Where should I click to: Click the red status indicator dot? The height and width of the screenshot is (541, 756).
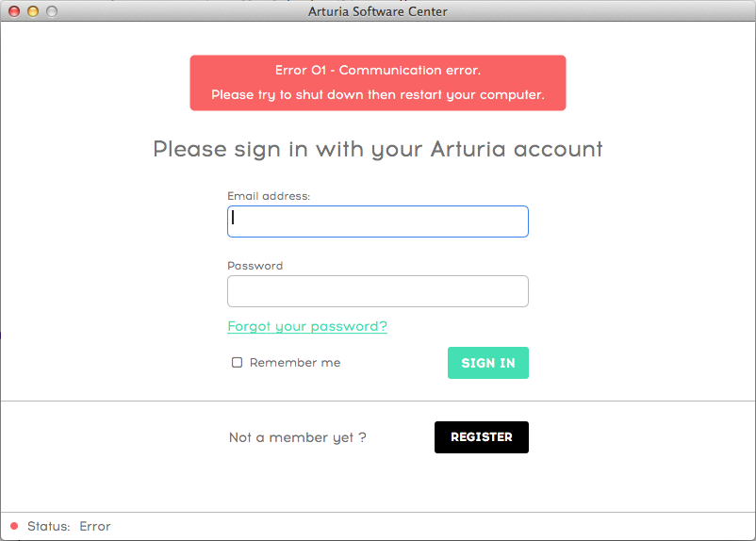[x=14, y=526]
